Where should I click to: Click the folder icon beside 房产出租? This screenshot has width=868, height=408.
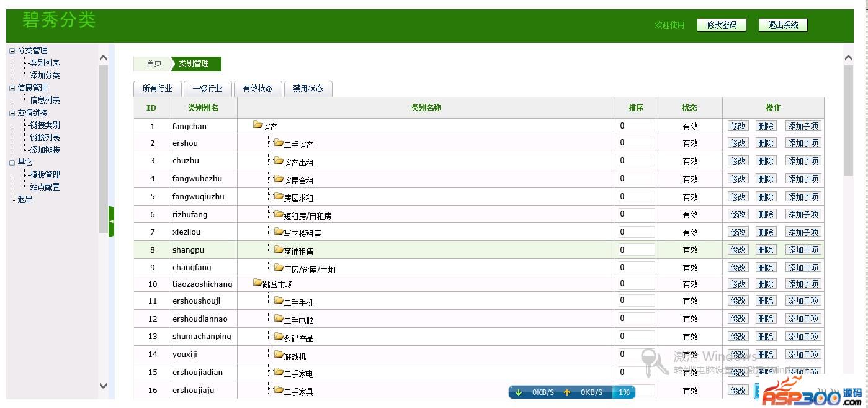279,161
